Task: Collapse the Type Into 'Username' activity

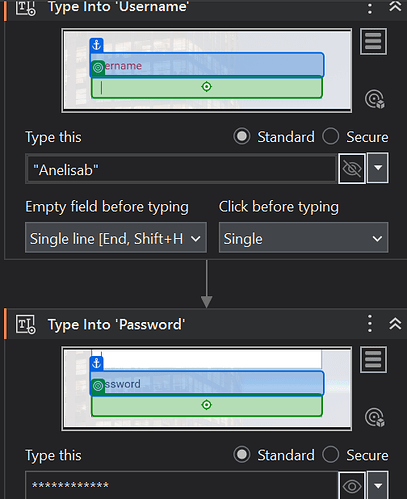Action: pos(395,6)
